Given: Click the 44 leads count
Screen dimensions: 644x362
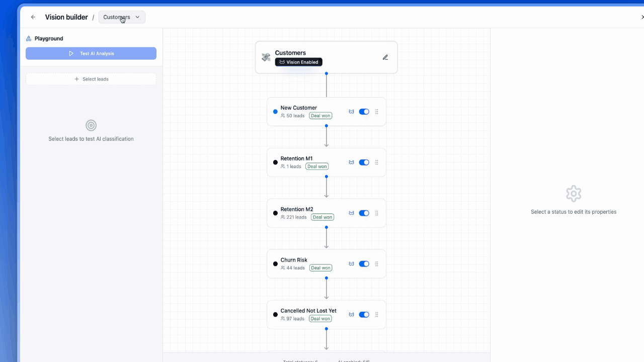Looking at the screenshot, I should (293, 268).
